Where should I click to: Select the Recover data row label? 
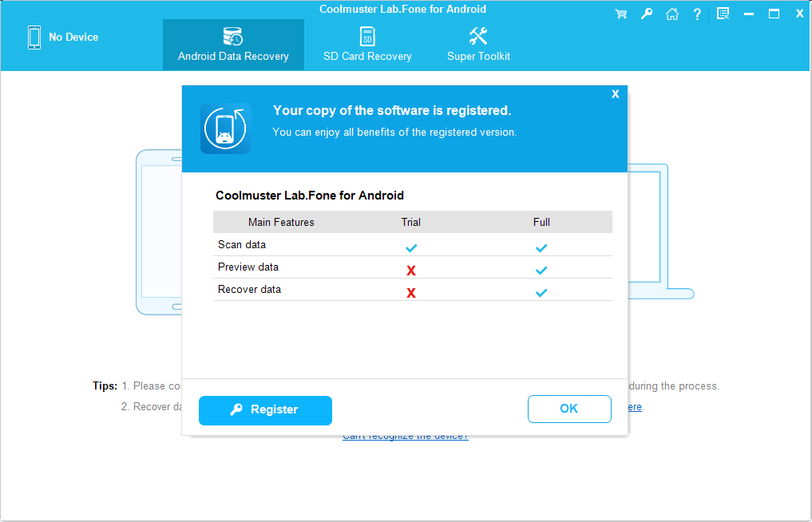[x=250, y=289]
